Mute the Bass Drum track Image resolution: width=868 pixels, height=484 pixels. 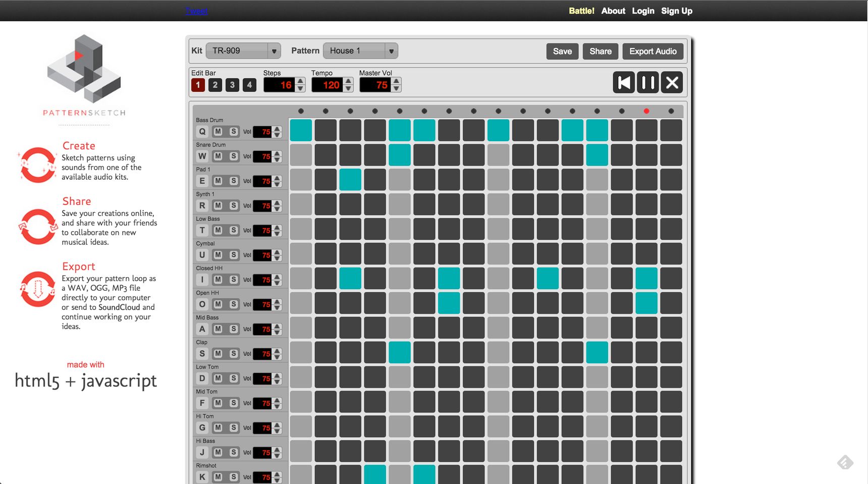[218, 132]
